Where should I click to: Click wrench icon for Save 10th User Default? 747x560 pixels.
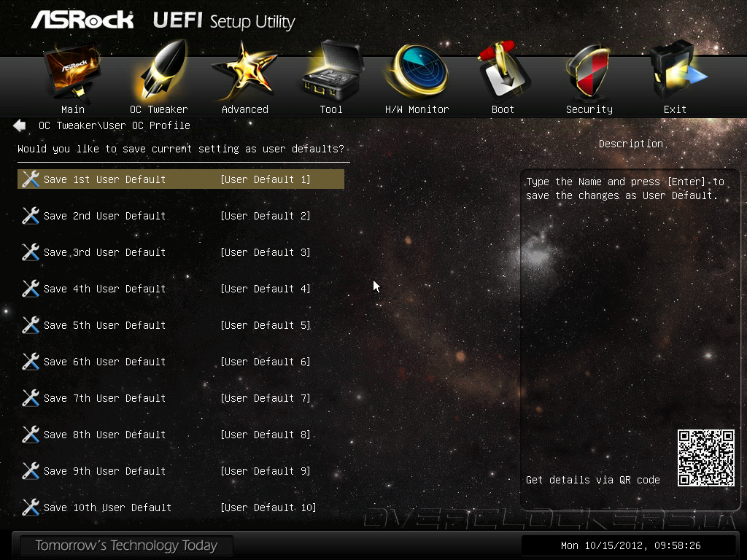tap(31, 507)
